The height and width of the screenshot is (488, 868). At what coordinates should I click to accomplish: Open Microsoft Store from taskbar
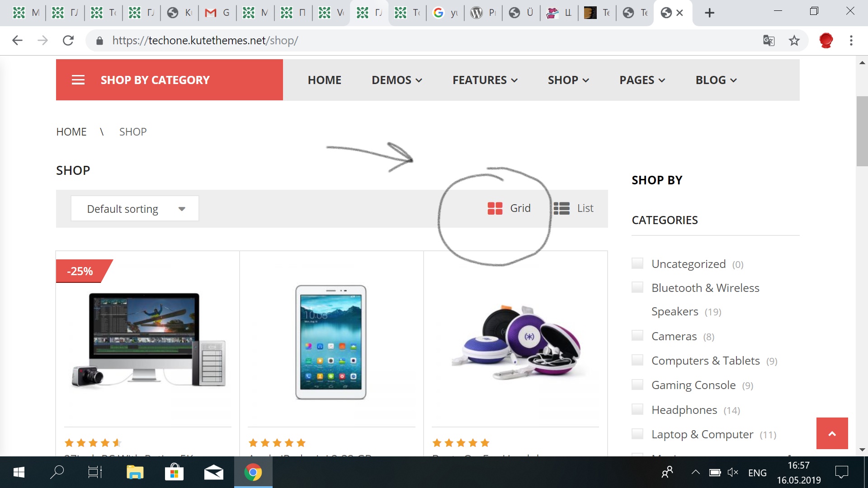tap(174, 473)
